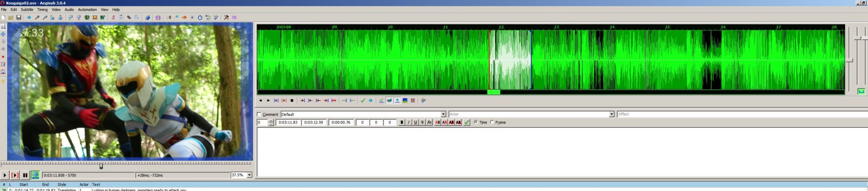Click the Start column header
The image size is (868, 191).
click(24, 185)
